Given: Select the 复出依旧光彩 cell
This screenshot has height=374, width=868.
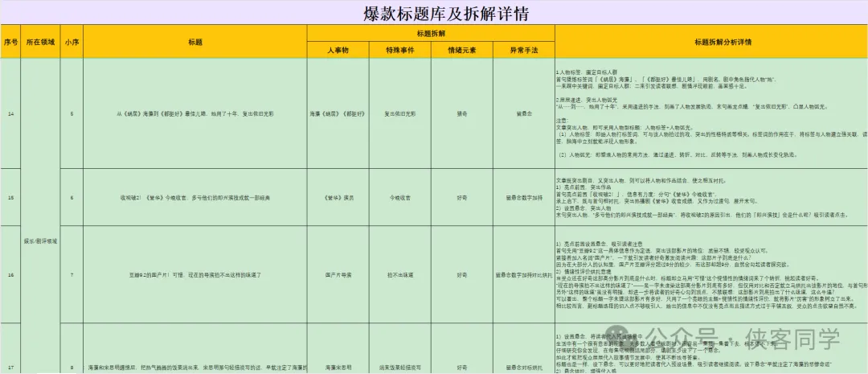Looking at the screenshot, I should (399, 113).
